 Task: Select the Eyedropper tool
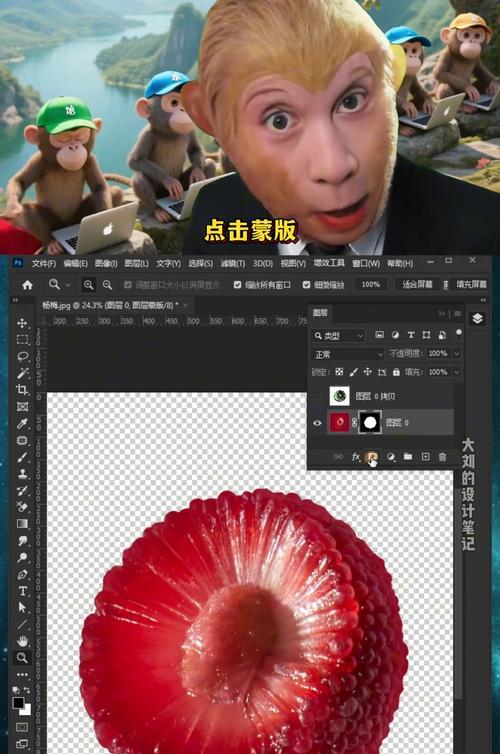pyautogui.click(x=22, y=423)
